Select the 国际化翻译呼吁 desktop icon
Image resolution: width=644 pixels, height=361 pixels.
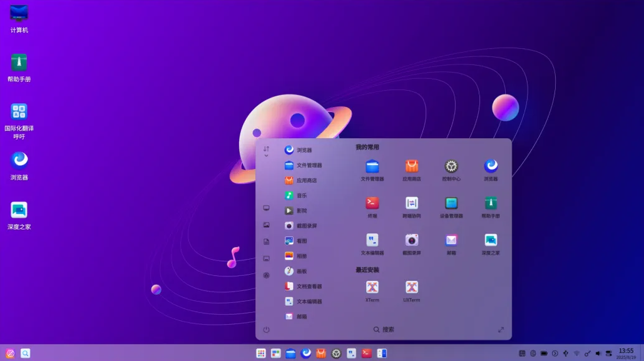19,121
